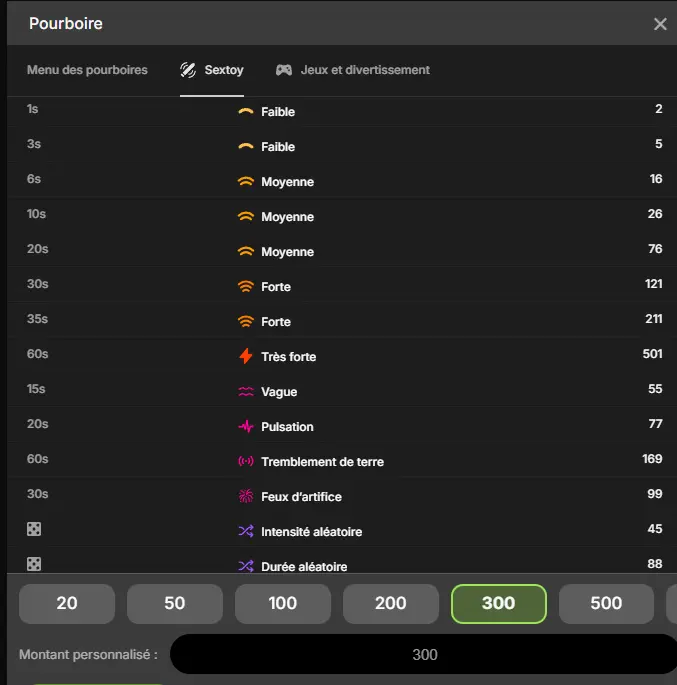Close the Pourboire dialog
This screenshot has width=677, height=685.
click(660, 24)
